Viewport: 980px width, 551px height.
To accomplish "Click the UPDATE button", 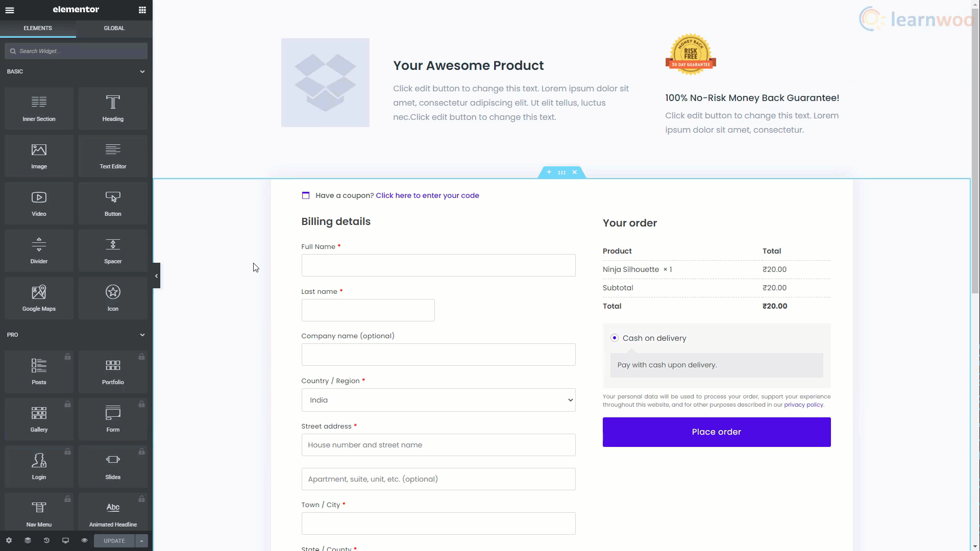I will point(114,541).
